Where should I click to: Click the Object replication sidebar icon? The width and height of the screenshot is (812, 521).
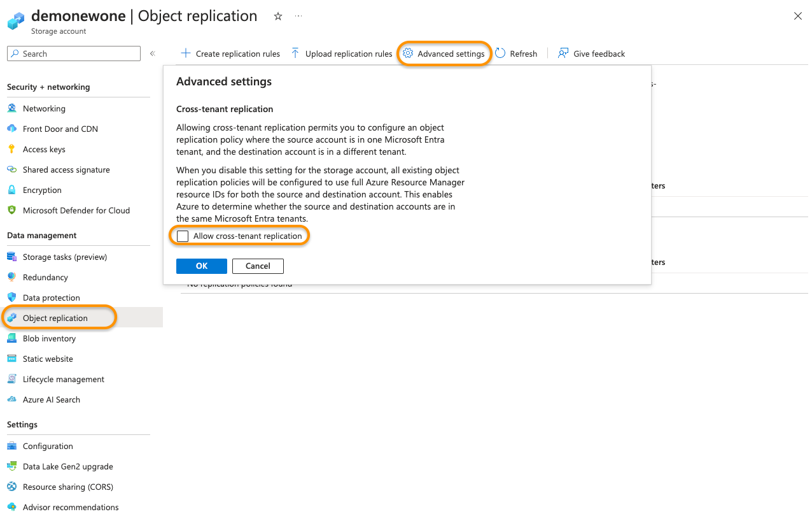(x=11, y=318)
